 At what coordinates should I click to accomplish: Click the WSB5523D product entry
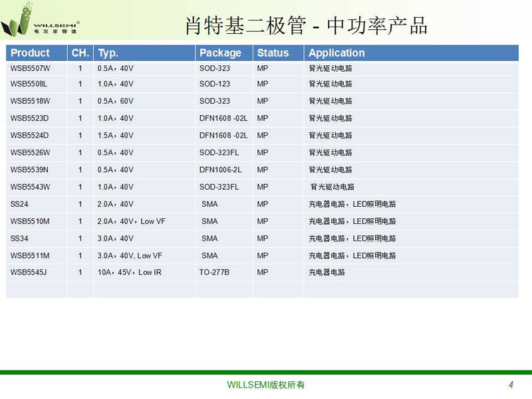(29, 118)
